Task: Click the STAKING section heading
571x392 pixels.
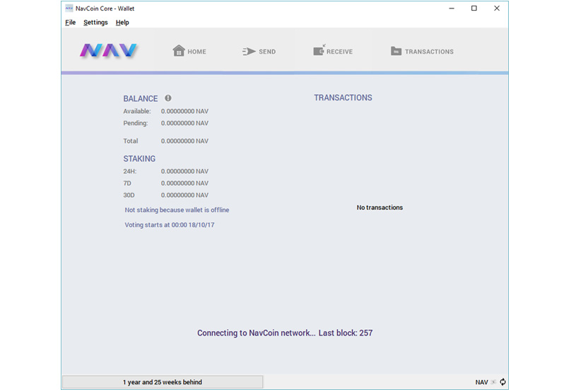Action: [139, 159]
